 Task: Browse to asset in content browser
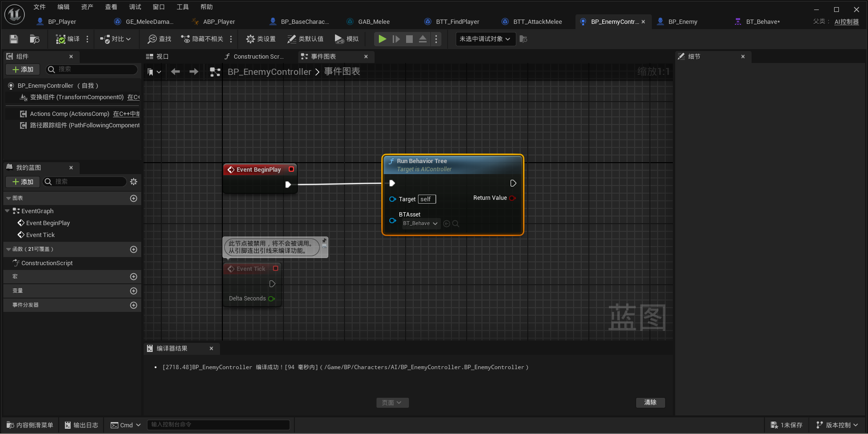tap(34, 39)
